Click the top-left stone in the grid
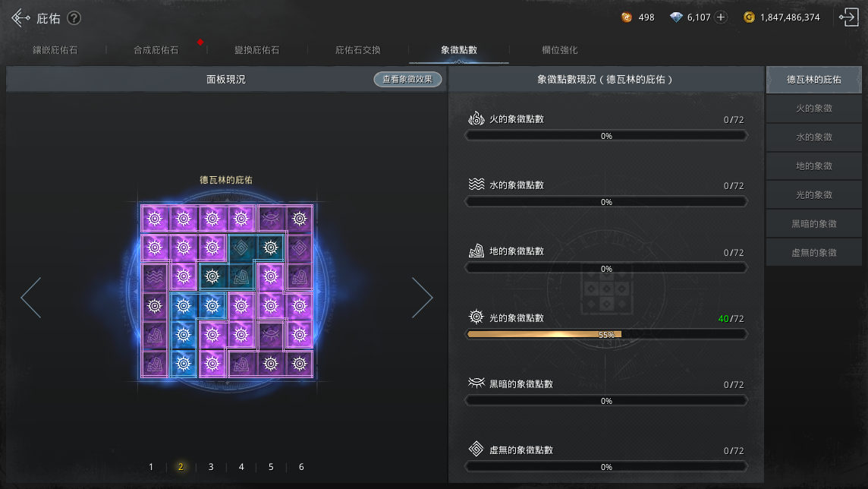Image resolution: width=868 pixels, height=489 pixels. 155,218
